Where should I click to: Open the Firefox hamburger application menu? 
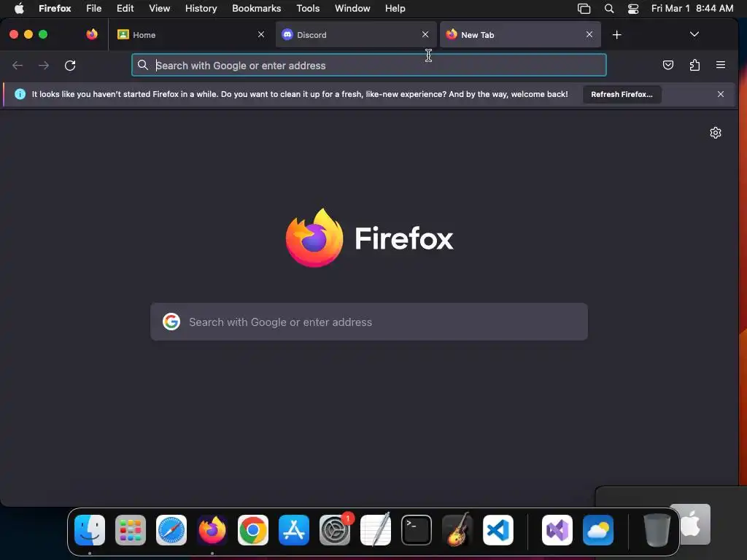720,65
